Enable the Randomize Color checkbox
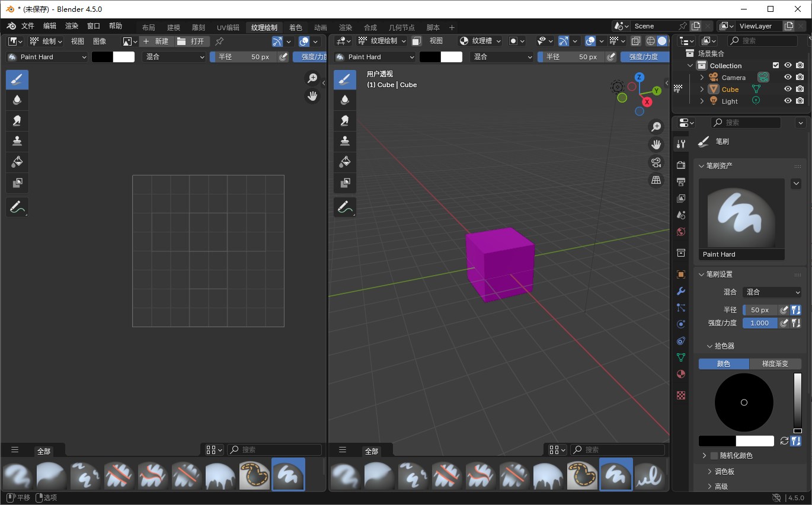Image resolution: width=812 pixels, height=505 pixels. (714, 456)
